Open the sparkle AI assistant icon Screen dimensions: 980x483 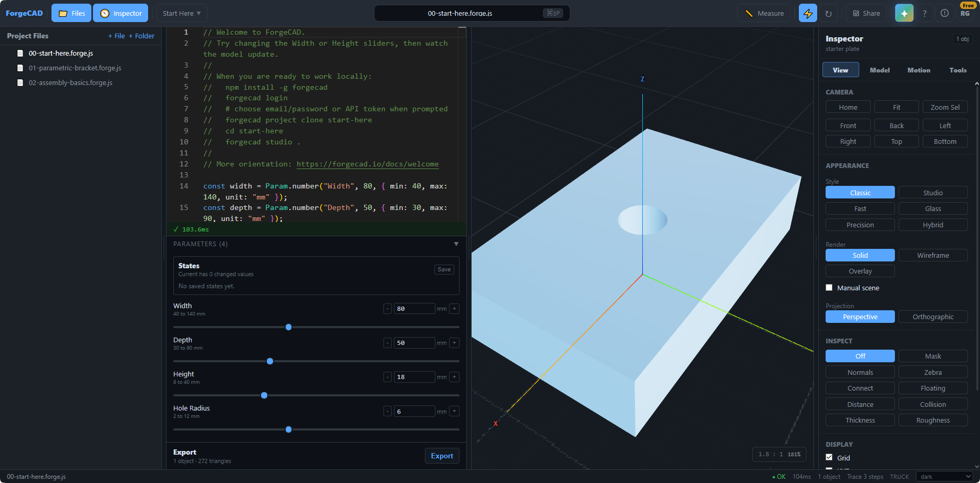tap(904, 13)
